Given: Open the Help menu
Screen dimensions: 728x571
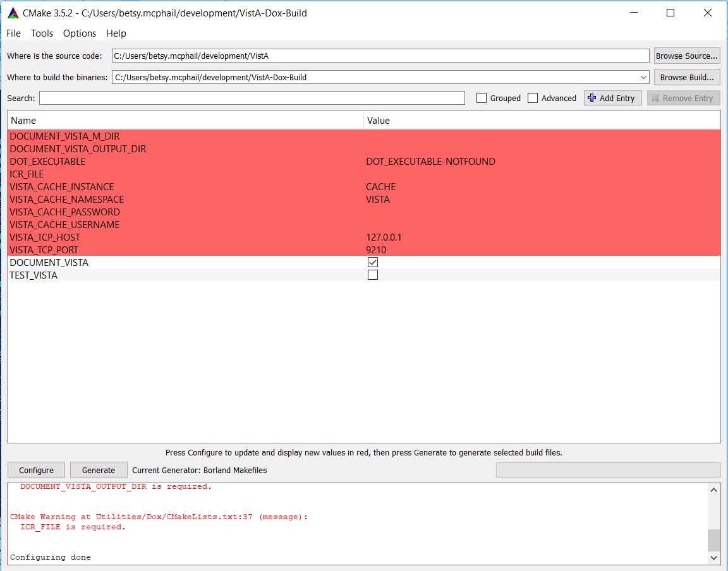Looking at the screenshot, I should (116, 33).
